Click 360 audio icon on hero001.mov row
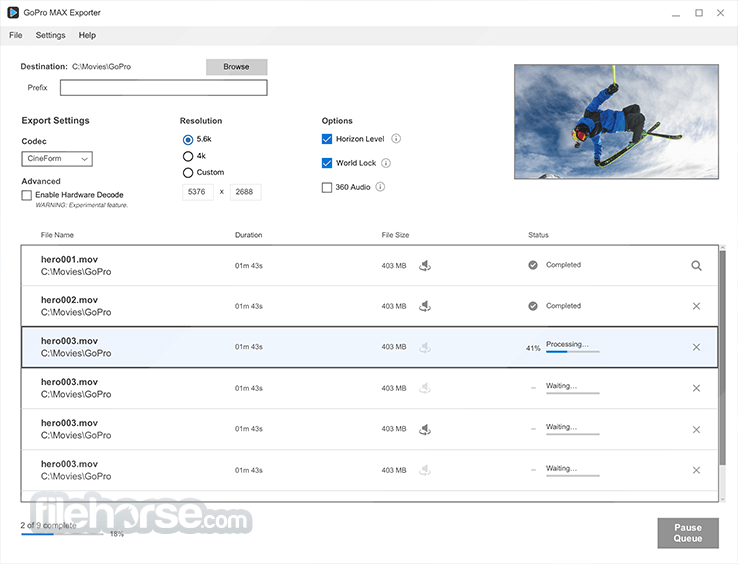 [425, 266]
